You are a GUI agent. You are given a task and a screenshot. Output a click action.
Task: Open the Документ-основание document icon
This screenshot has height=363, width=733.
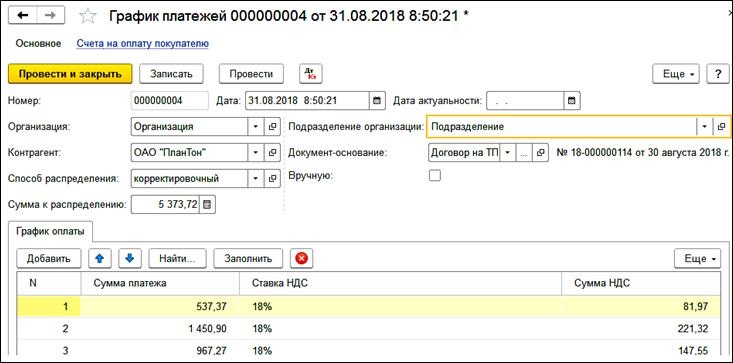pyautogui.click(x=541, y=152)
